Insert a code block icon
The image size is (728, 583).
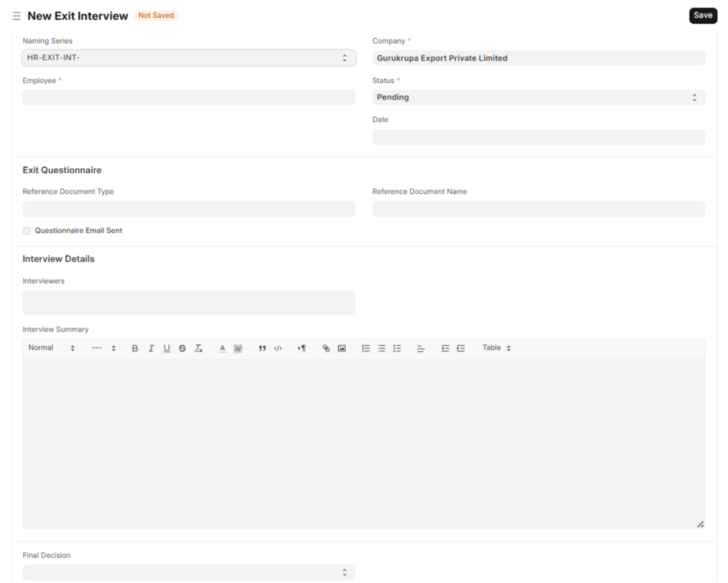point(278,348)
